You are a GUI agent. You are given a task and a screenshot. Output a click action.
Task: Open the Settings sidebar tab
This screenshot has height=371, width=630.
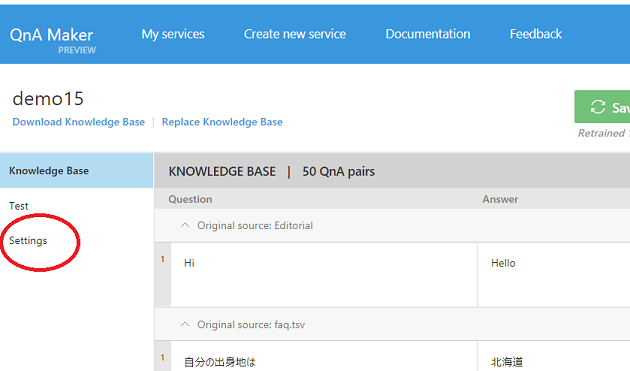tap(28, 240)
